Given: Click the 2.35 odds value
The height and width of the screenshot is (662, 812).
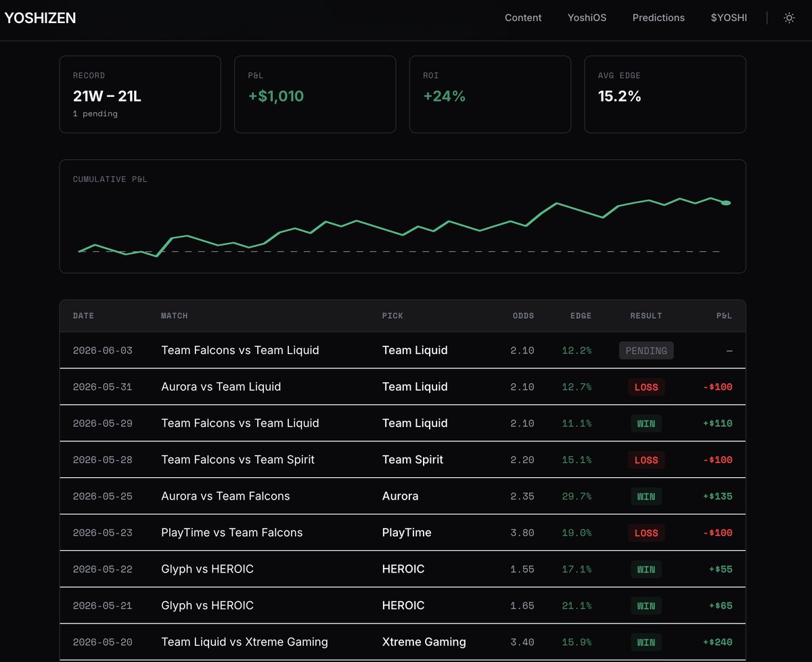Looking at the screenshot, I should (522, 497).
